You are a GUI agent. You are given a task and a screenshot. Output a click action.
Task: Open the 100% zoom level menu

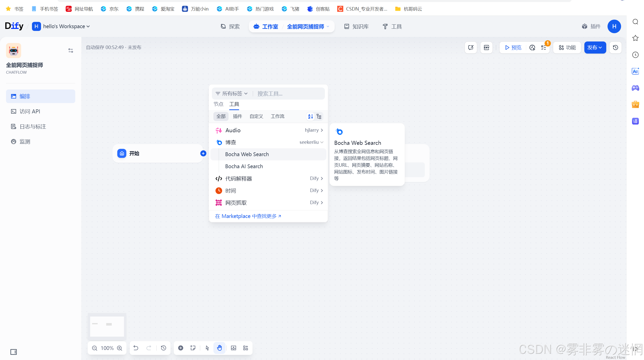point(107,348)
